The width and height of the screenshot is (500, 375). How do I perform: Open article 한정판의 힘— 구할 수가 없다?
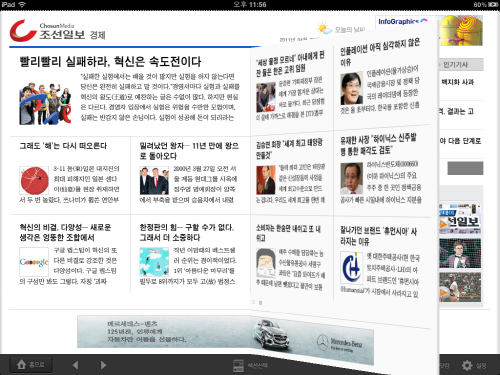tap(187, 232)
